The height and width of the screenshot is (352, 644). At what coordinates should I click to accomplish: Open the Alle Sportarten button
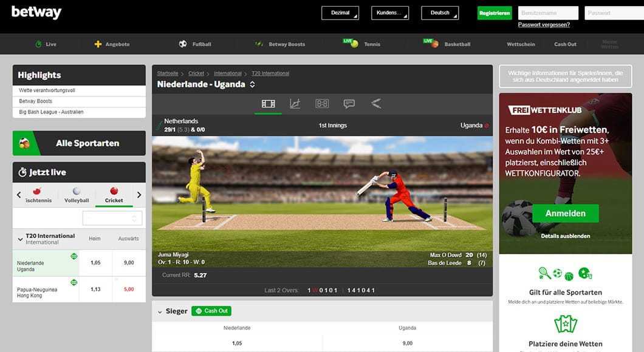click(x=79, y=143)
